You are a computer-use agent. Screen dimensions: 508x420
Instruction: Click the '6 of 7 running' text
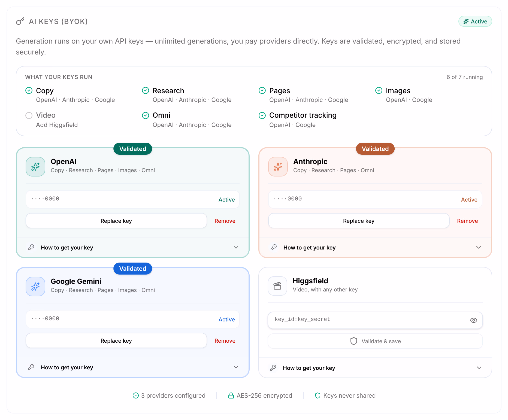pos(465,77)
